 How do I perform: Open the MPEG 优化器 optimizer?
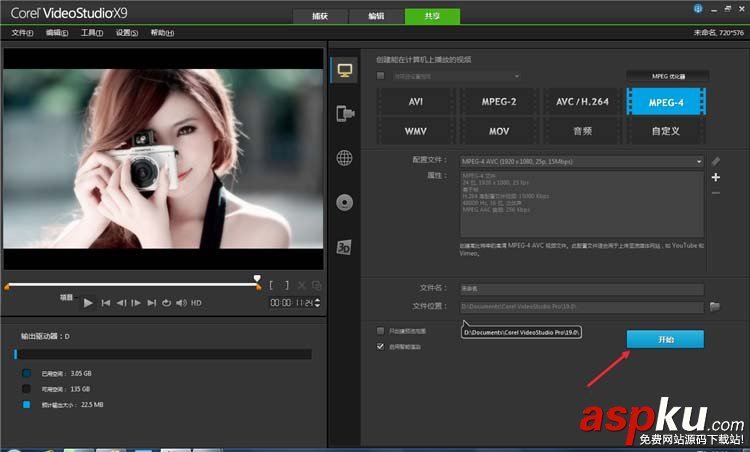coord(668,76)
